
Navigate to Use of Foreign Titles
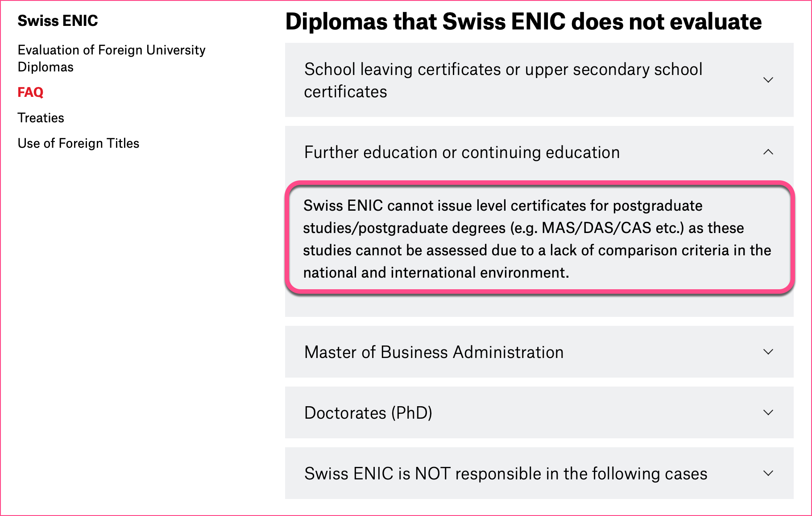click(x=78, y=143)
